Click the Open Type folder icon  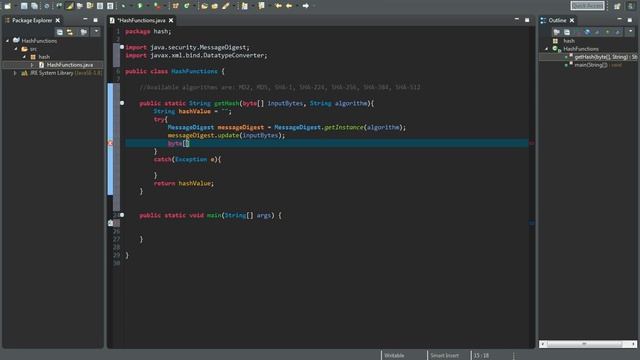(x=204, y=6)
